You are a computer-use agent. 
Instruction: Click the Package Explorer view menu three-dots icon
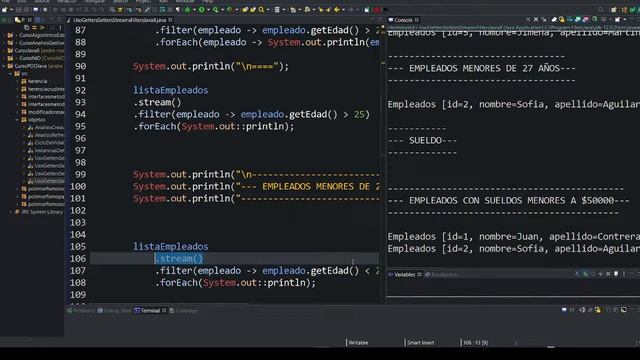(x=60, y=27)
